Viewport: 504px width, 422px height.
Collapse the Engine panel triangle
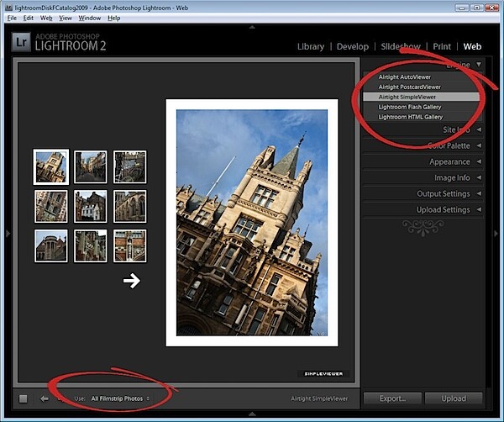pos(479,65)
